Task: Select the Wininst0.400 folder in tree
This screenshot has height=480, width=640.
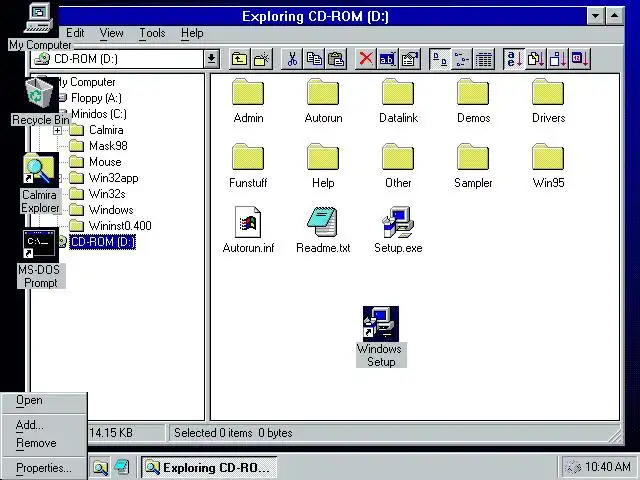Action: coord(120,226)
